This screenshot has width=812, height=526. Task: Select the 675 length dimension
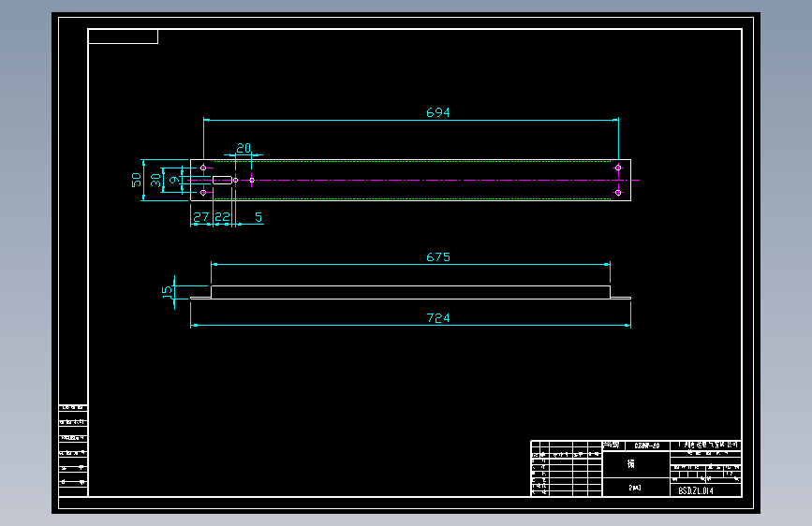click(438, 256)
